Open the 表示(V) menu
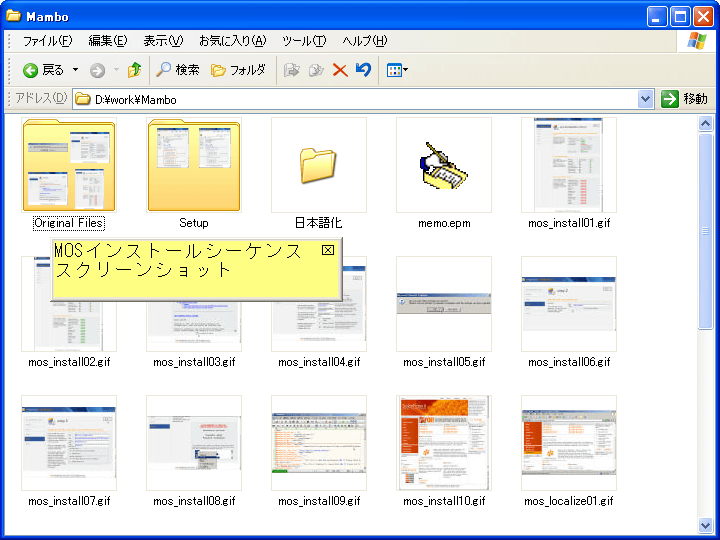Viewport: 720px width, 540px height. [x=163, y=41]
